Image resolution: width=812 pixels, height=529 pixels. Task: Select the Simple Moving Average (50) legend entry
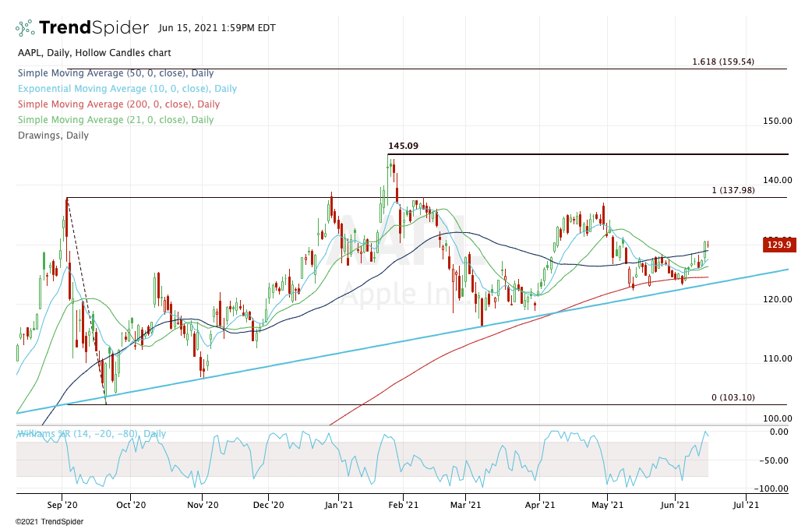(115, 73)
